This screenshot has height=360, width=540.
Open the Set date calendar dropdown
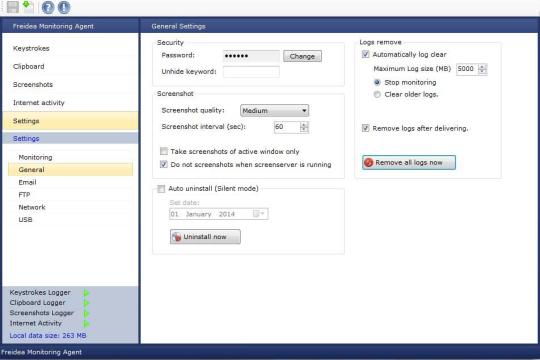coord(259,214)
